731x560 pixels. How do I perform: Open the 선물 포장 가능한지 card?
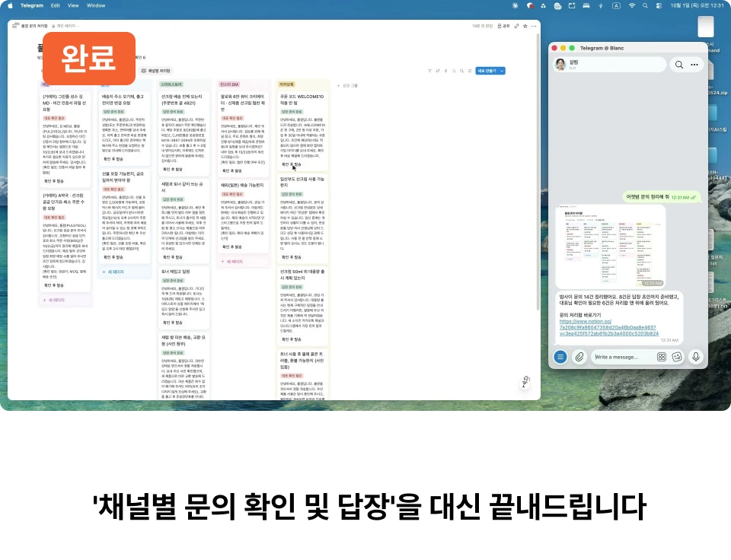124,215
